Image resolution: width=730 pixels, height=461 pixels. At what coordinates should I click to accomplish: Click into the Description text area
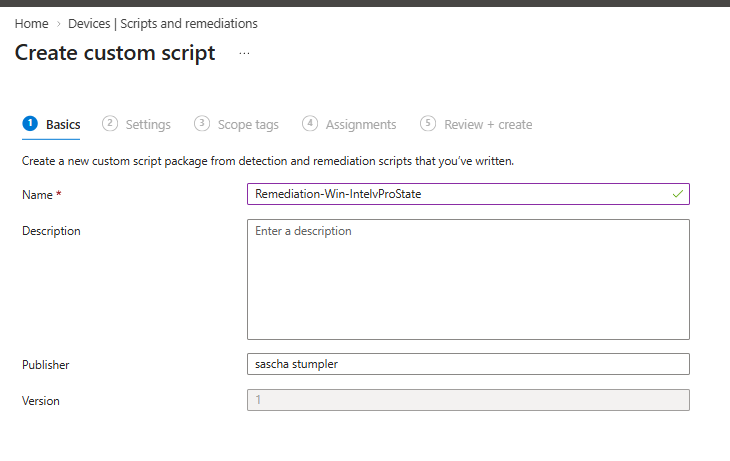click(468, 279)
